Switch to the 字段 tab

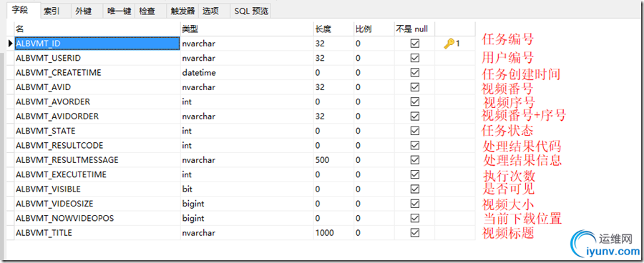(20, 10)
